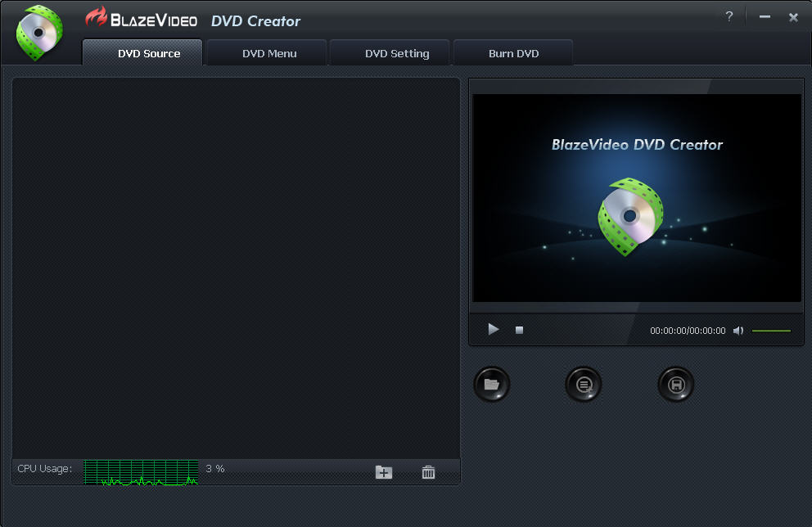Viewport: 812px width, 527px height.
Task: Click the round list search button
Action: point(584,384)
